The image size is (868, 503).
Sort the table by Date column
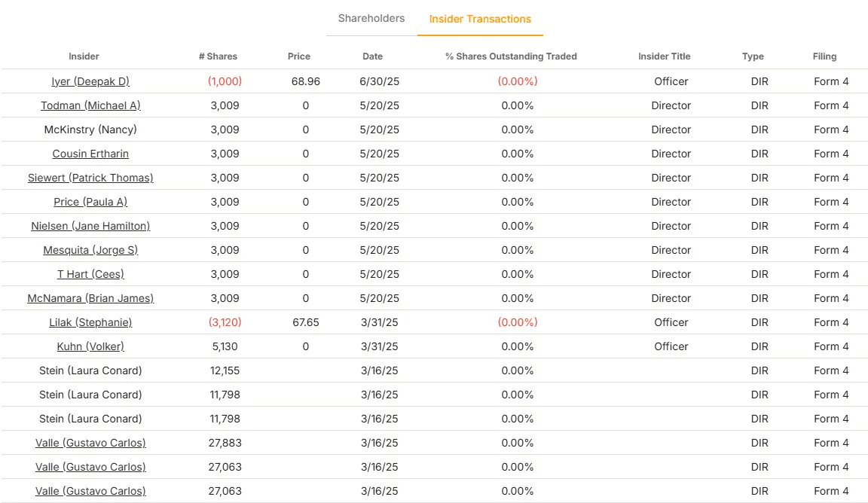[x=372, y=56]
